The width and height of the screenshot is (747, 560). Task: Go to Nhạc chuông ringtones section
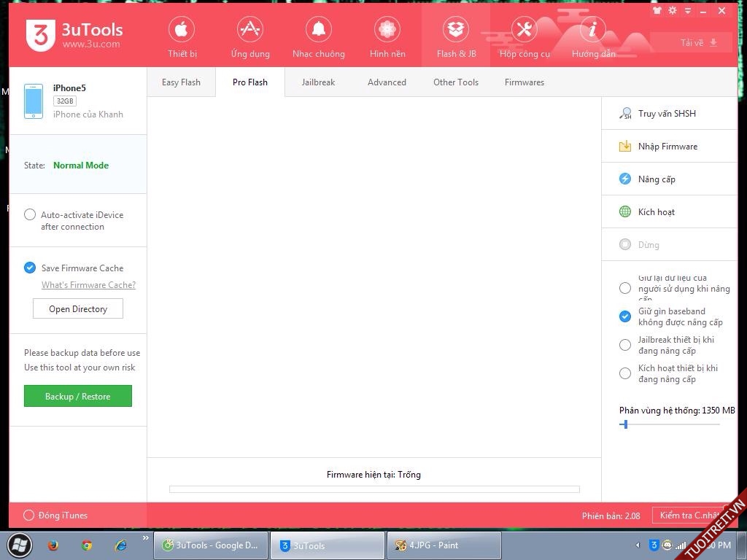click(318, 38)
